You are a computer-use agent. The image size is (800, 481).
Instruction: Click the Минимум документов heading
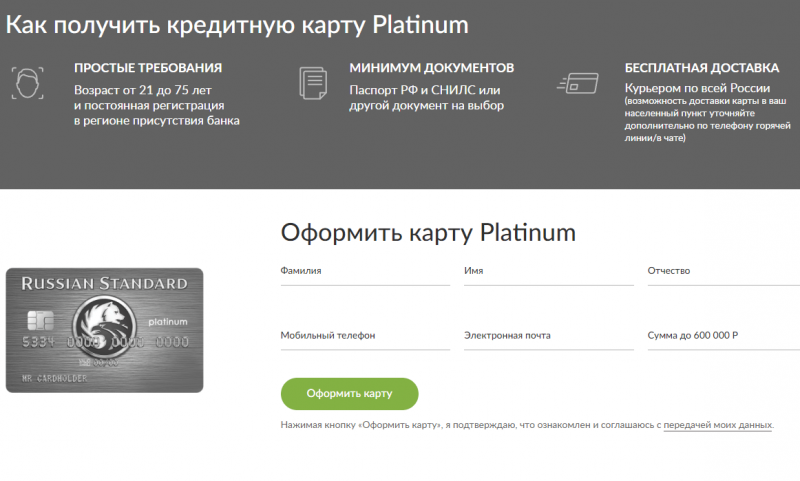click(x=432, y=68)
